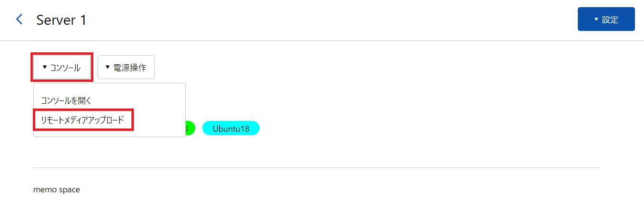Collapse the コンソール dropdown menu
The height and width of the screenshot is (208, 644).
tap(62, 67)
